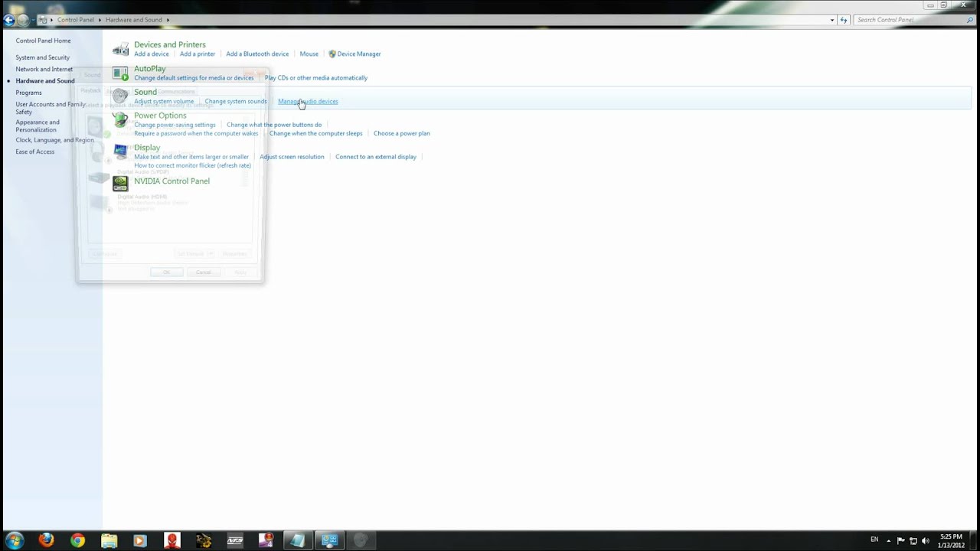Click the Search Control Panel field
This screenshot has width=980, height=551.
click(906, 20)
